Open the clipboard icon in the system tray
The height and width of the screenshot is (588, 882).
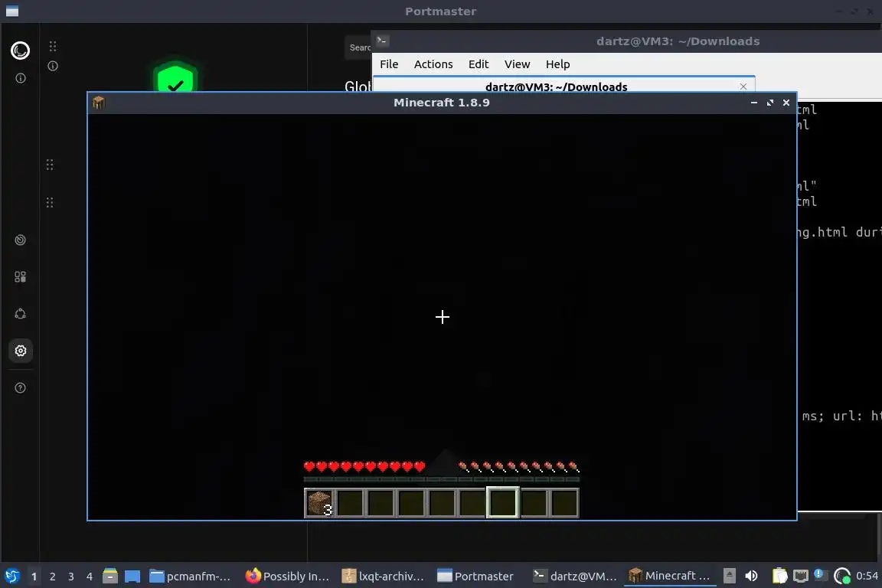tap(779, 576)
